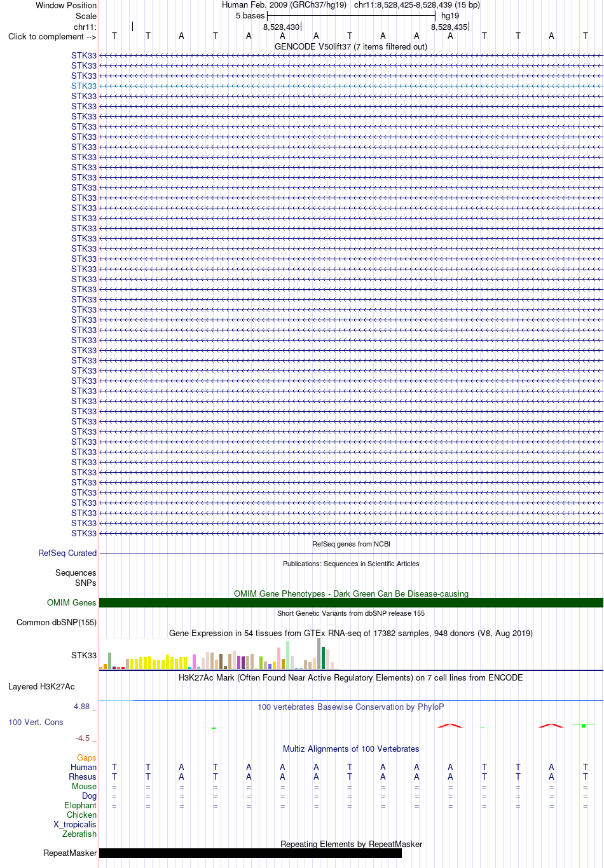Open the GENCODE V50lift37 track title
Viewport: 604px width, 868px height.
coord(351,46)
